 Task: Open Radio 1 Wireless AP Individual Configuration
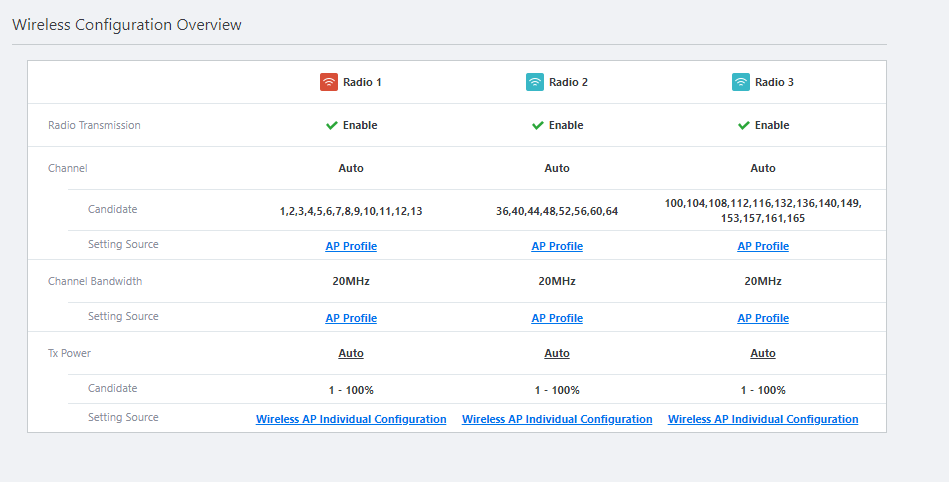tap(351, 419)
